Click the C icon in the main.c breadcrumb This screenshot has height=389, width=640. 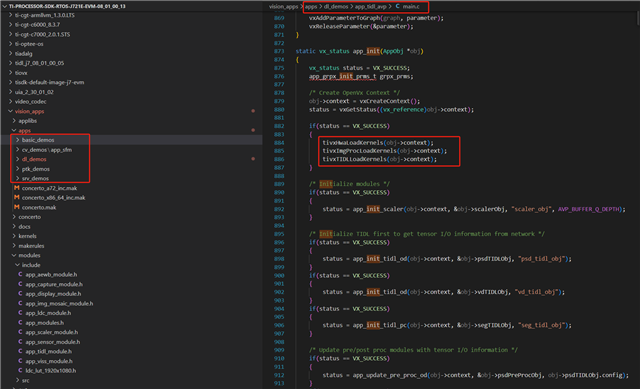tap(398, 6)
